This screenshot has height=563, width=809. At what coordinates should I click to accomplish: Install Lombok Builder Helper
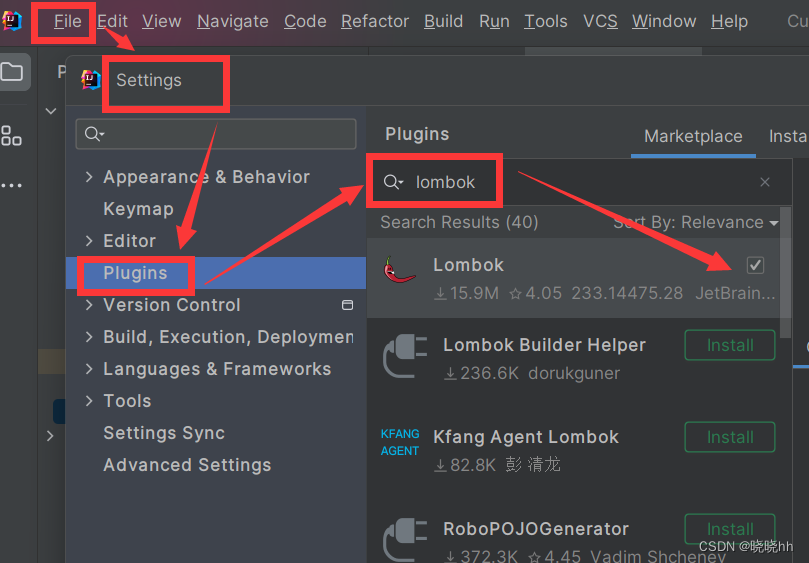(x=730, y=345)
